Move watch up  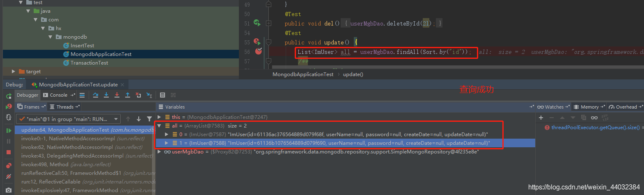[x=562, y=118]
